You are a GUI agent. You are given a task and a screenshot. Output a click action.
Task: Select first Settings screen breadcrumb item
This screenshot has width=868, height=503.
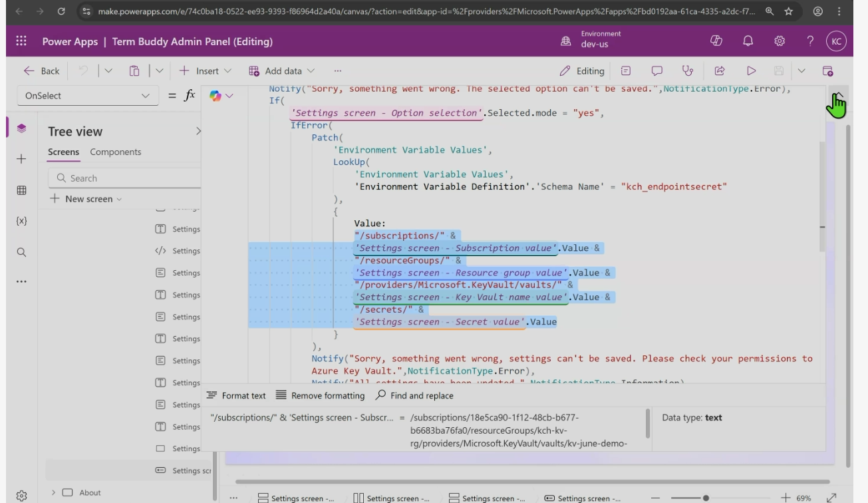point(296,498)
